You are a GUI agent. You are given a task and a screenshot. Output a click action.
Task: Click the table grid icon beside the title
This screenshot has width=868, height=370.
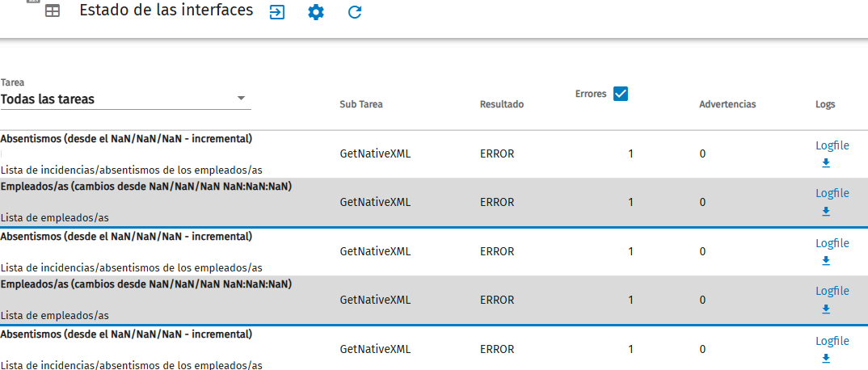[x=52, y=11]
